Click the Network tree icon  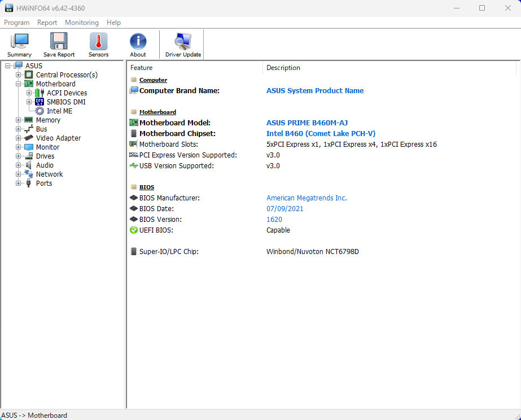tap(29, 174)
